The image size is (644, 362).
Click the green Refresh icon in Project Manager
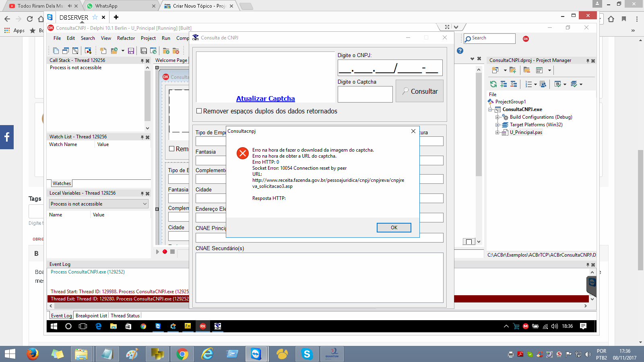pos(493,84)
